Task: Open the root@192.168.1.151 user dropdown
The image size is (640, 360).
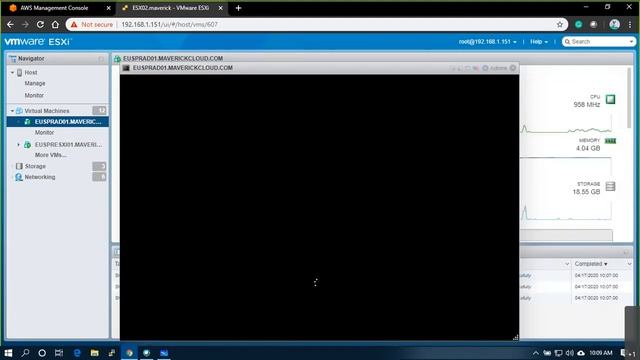Action: coord(487,42)
